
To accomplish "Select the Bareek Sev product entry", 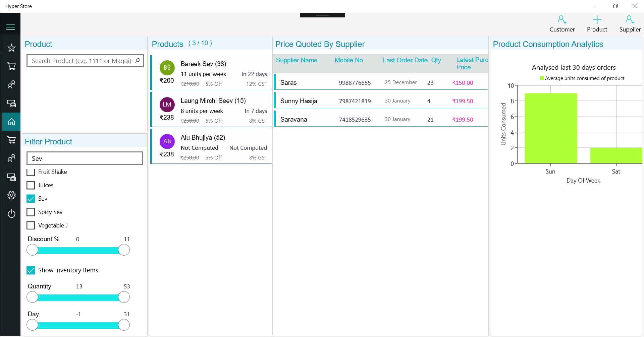I will point(211,73).
